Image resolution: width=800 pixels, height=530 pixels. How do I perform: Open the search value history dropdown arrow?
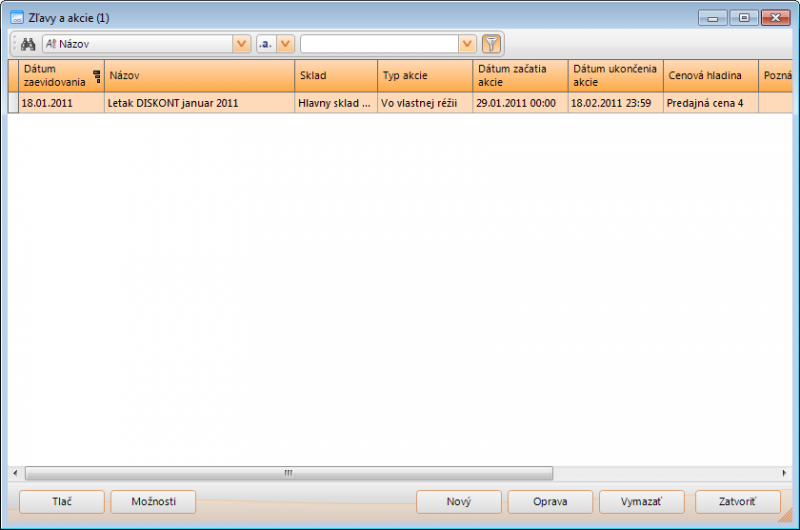pos(467,44)
